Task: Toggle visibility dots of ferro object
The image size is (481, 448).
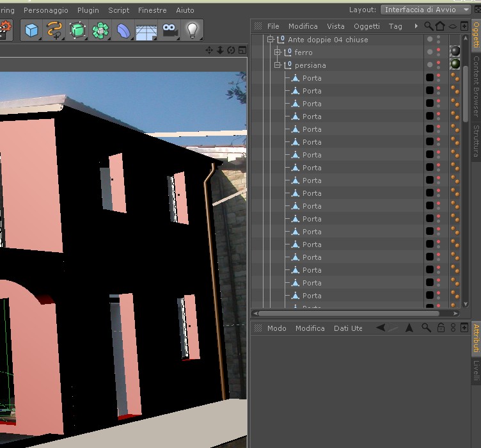Action: coord(438,52)
